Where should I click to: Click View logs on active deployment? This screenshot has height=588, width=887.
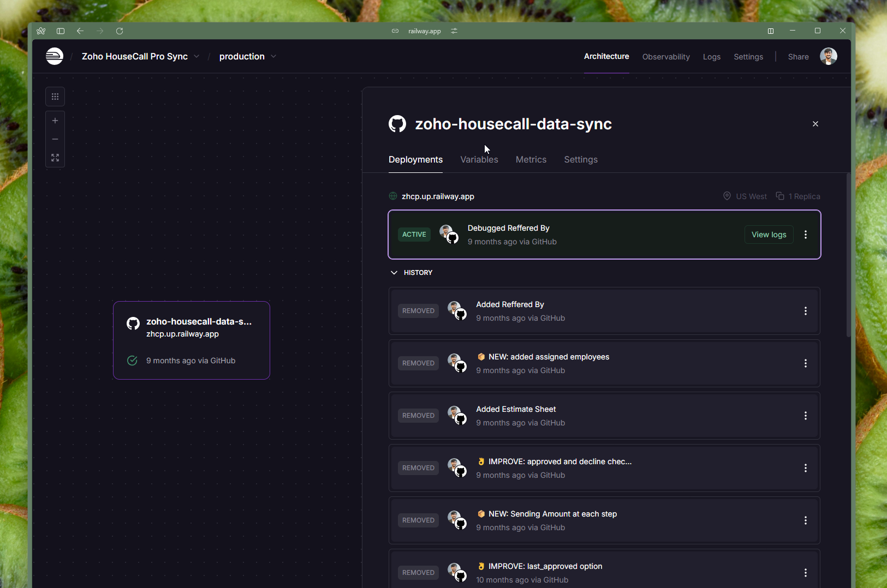pos(769,235)
